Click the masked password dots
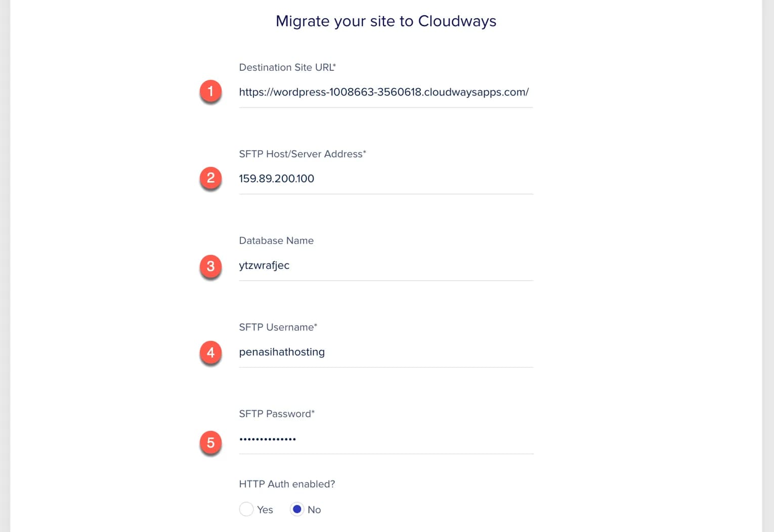Viewport: 774px width, 532px height. [x=268, y=439]
